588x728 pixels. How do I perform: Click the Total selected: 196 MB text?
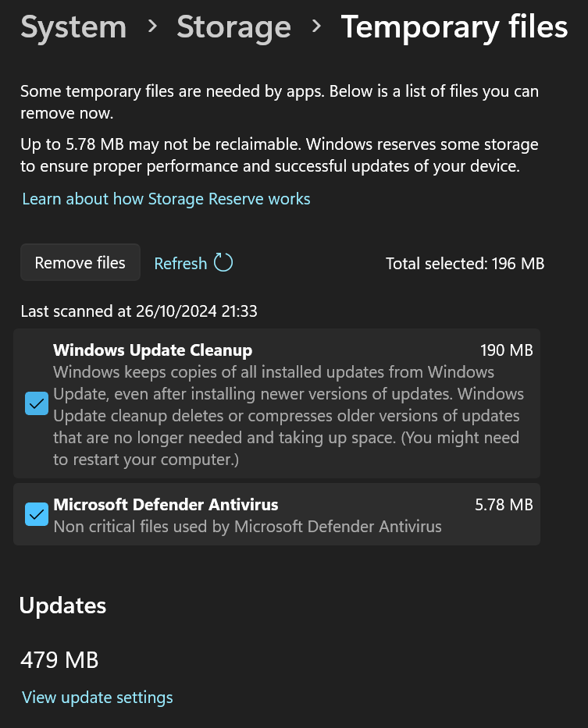coord(465,264)
